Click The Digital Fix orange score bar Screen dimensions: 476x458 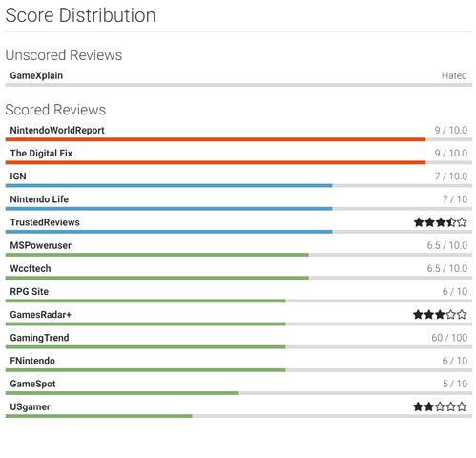click(x=216, y=162)
